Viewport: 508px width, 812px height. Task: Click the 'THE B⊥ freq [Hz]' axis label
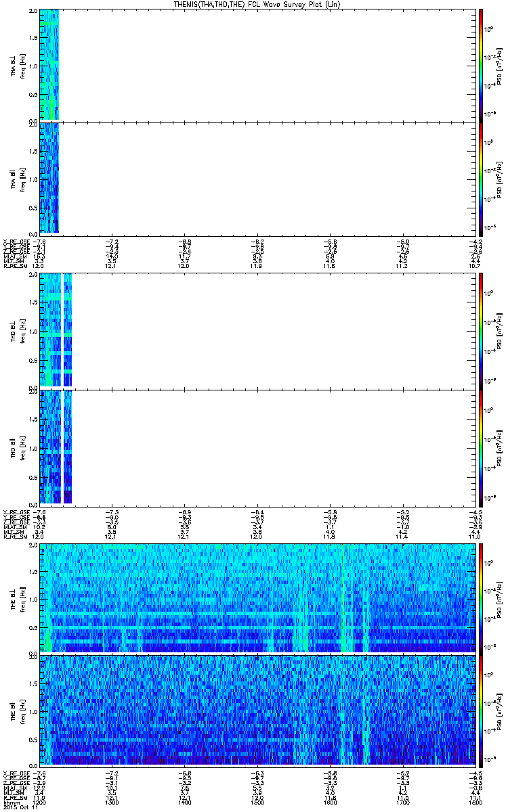tap(18, 599)
